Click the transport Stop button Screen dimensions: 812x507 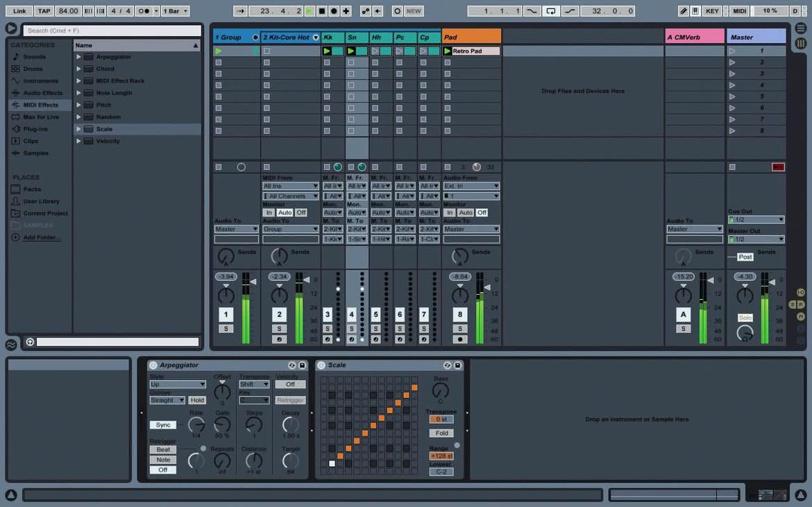point(321,11)
